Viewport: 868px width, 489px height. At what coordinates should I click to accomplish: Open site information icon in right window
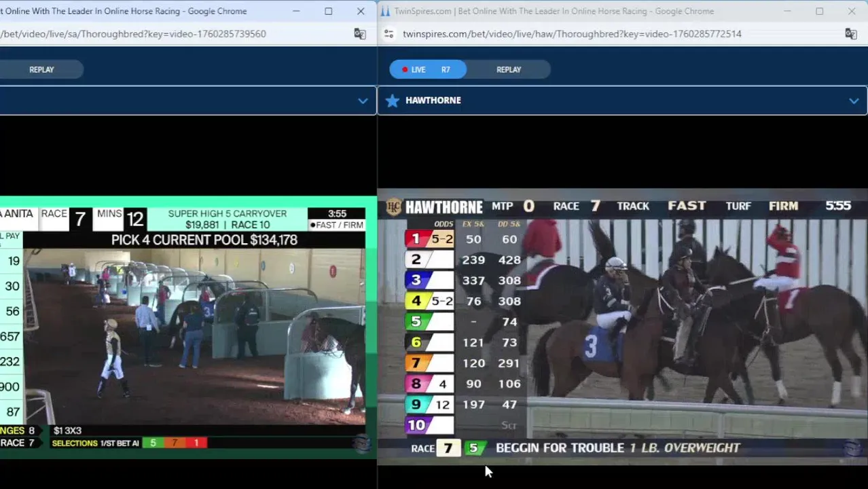pos(388,34)
